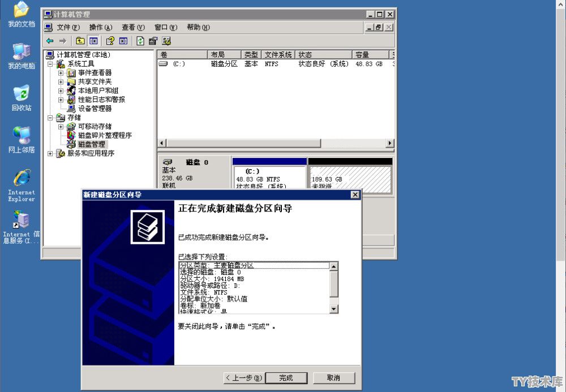
Task: Sort by the 状态 column header
Action: point(323,54)
